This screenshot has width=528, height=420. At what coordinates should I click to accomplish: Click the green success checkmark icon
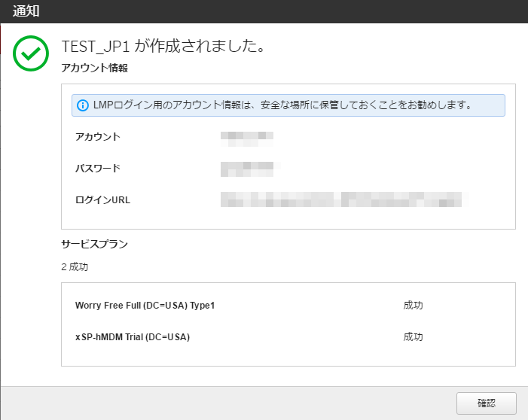coord(31,53)
